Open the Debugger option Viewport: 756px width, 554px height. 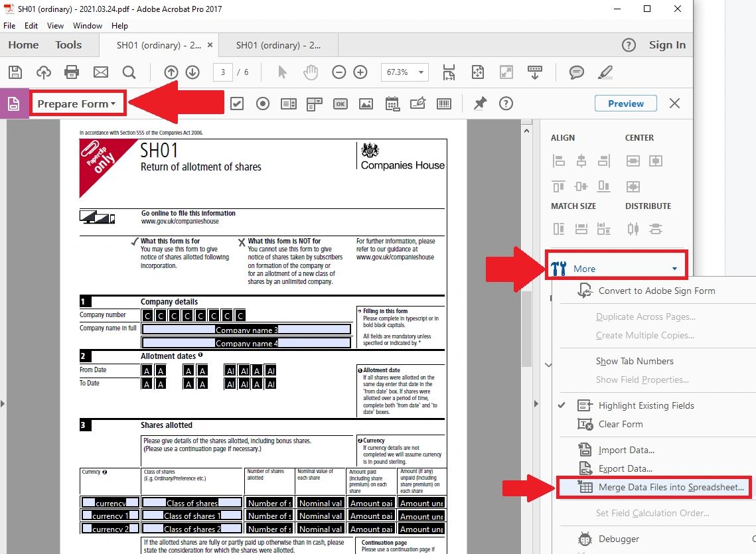pyautogui.click(x=619, y=539)
